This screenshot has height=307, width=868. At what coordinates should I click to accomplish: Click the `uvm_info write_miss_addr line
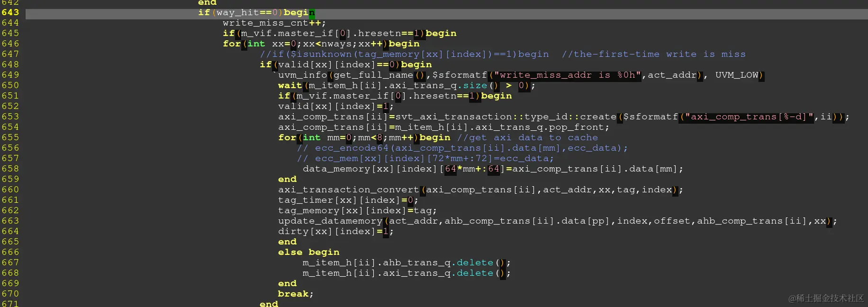518,75
